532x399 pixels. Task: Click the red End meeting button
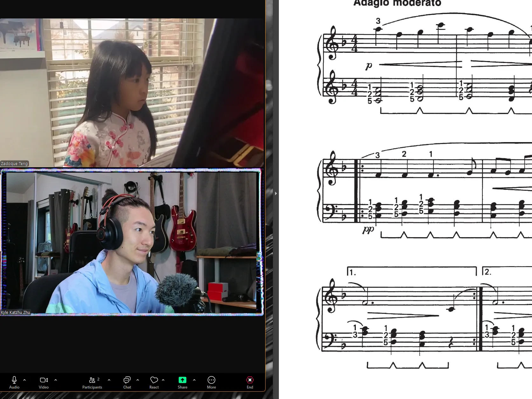point(250,382)
